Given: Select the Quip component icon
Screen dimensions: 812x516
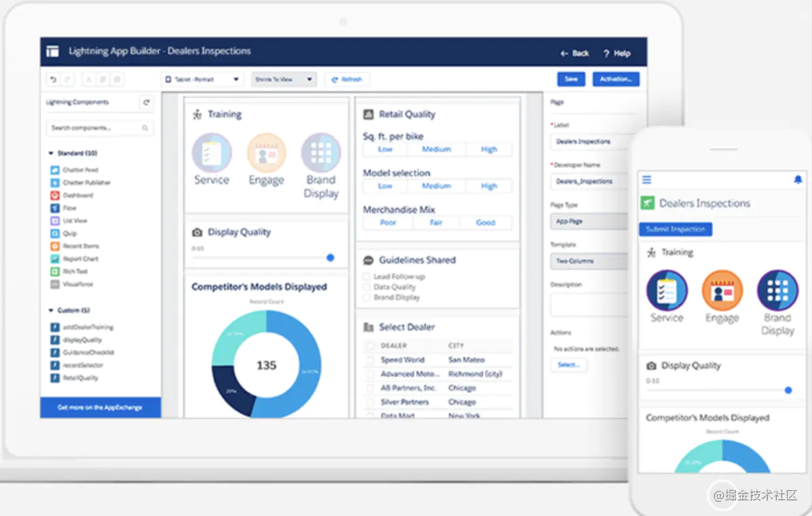Looking at the screenshot, I should coord(55,233).
